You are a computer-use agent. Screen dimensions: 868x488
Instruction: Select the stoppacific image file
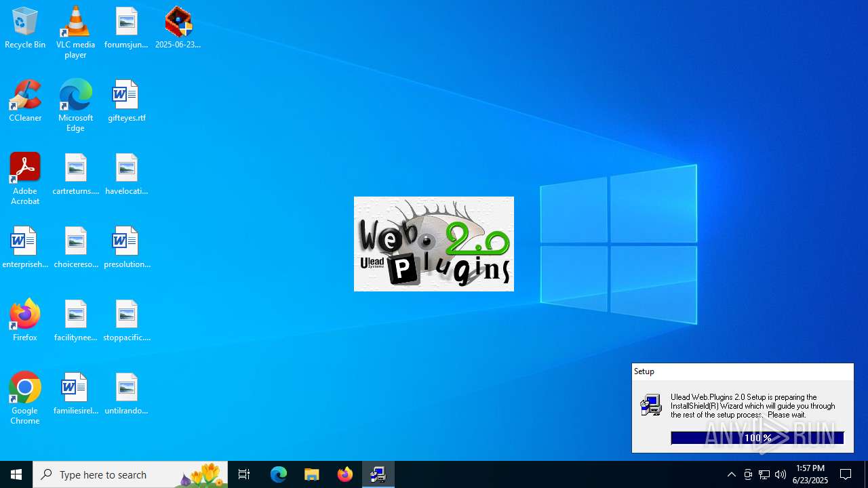(126, 321)
